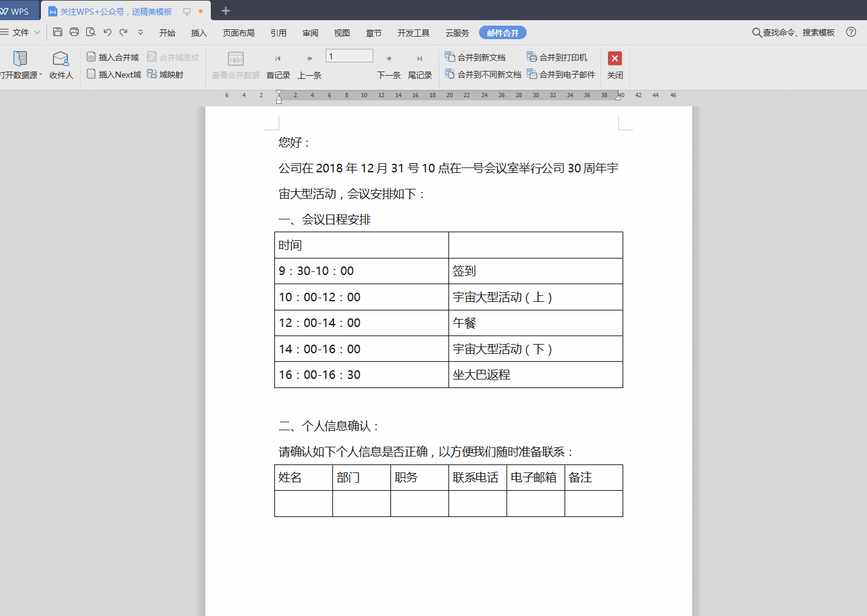Viewport: 867px width, 616px height.
Task: Click the 职务 column header cell
Action: point(420,477)
